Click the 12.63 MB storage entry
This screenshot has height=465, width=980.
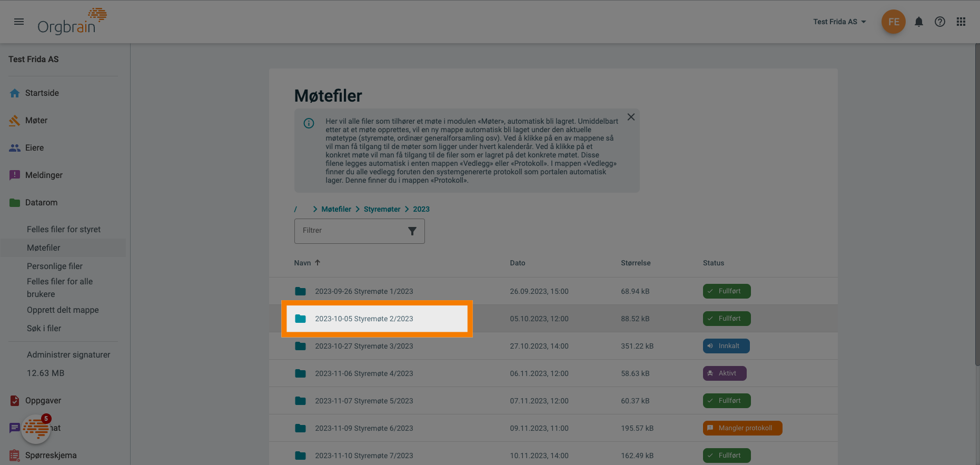(46, 373)
